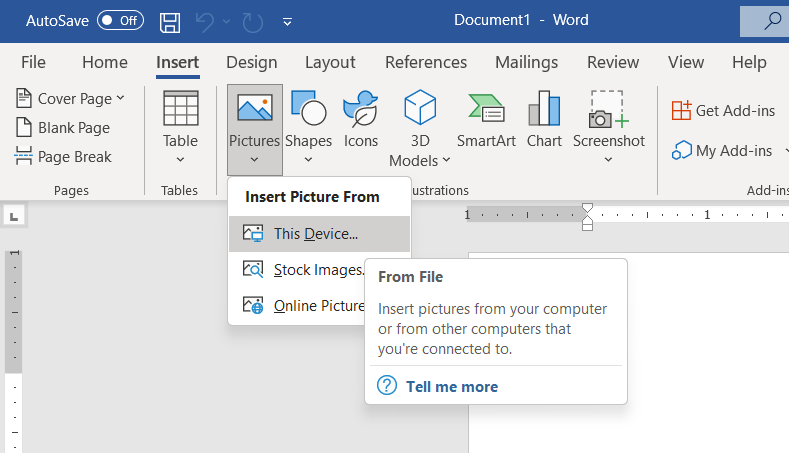Click the Help tab

(x=749, y=62)
